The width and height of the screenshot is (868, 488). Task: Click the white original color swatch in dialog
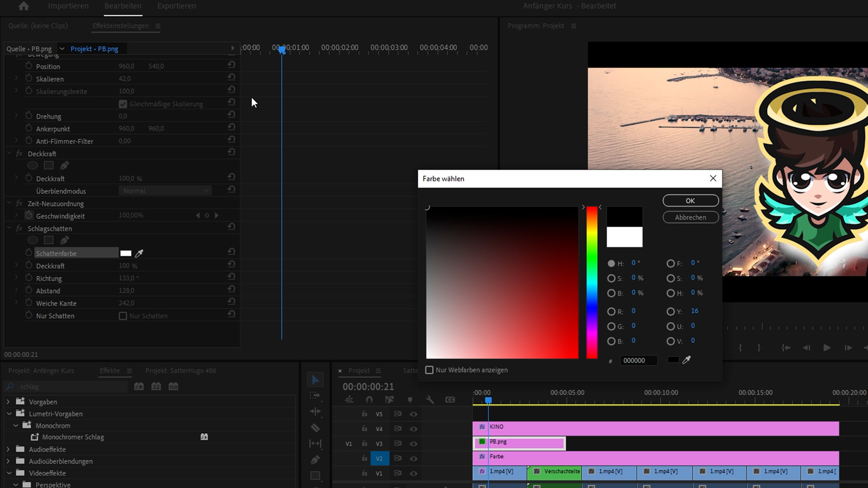point(624,237)
